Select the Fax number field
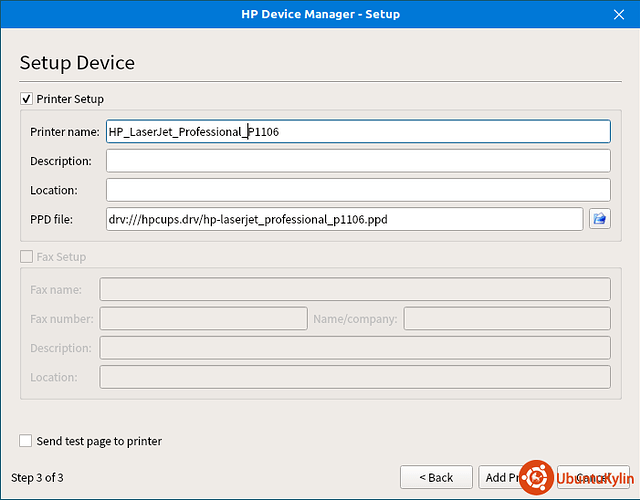640x500 pixels. tap(203, 319)
